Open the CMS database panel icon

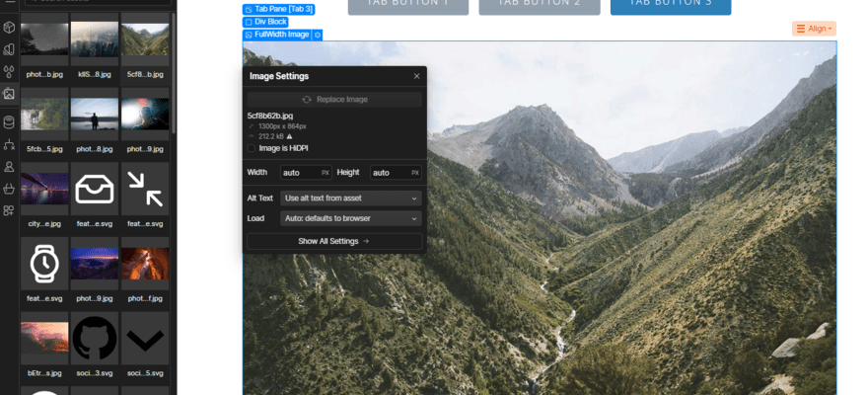[8, 122]
